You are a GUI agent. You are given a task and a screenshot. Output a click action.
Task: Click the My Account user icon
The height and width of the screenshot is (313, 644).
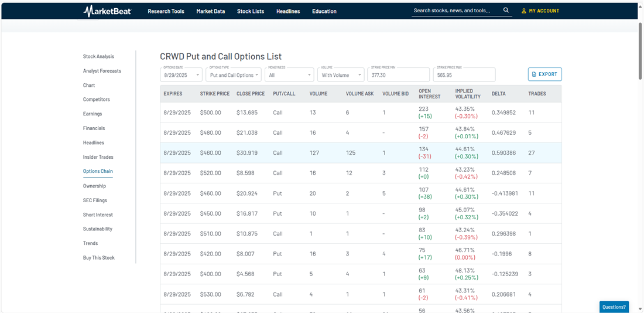[524, 11]
